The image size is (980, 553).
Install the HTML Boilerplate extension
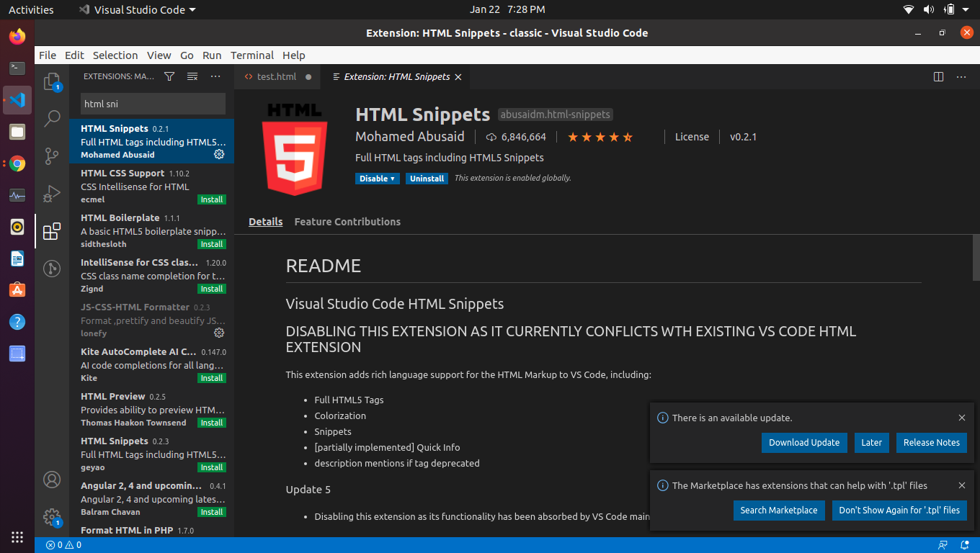212,244
